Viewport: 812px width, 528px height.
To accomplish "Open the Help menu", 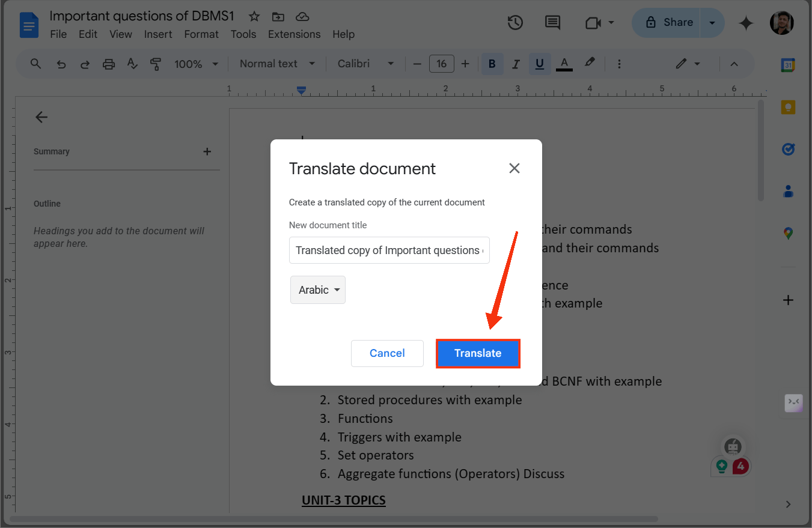I will tap(343, 34).
